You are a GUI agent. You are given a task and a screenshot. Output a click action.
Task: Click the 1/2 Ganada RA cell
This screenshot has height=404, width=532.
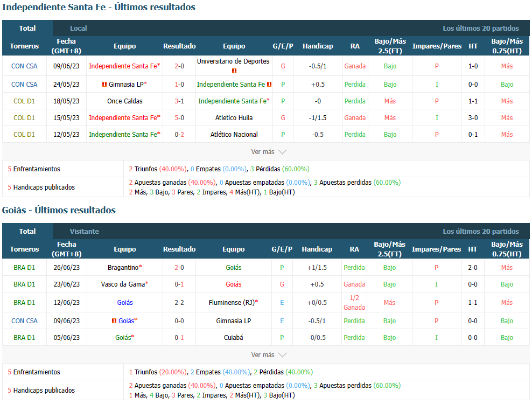point(354,303)
